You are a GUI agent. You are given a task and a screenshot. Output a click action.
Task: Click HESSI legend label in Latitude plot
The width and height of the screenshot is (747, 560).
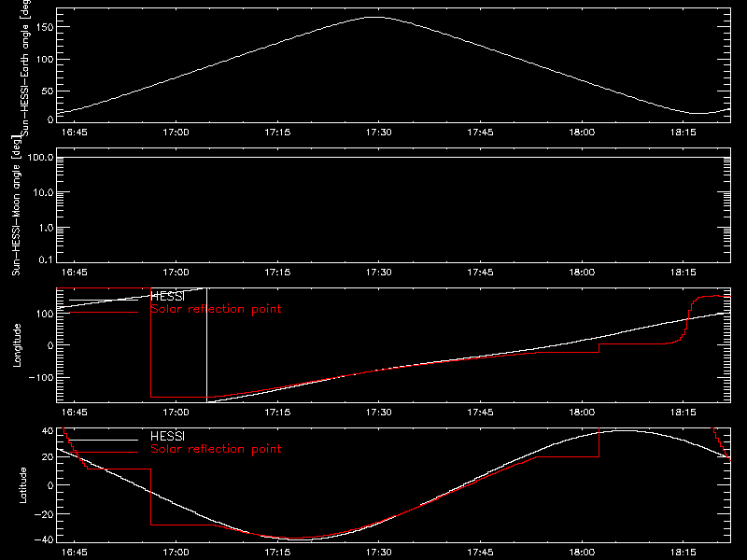pos(167,436)
